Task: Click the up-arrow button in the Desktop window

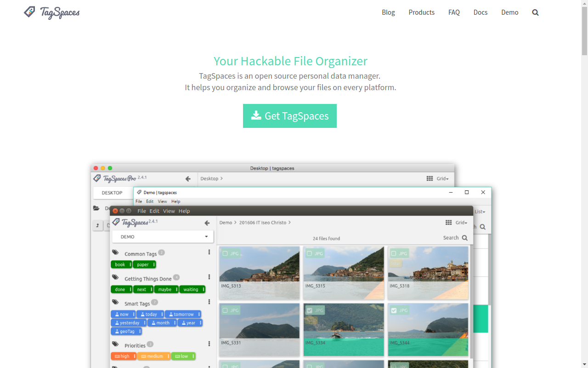Action: 97,225
